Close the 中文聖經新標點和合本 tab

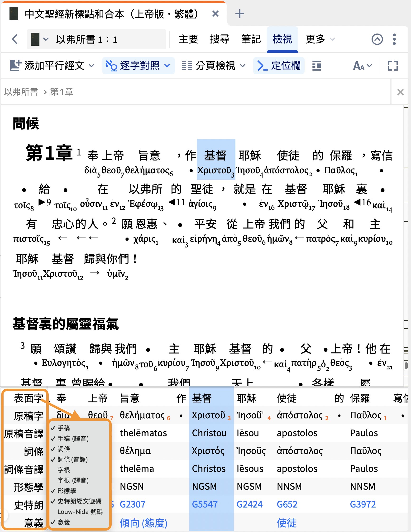[215, 14]
